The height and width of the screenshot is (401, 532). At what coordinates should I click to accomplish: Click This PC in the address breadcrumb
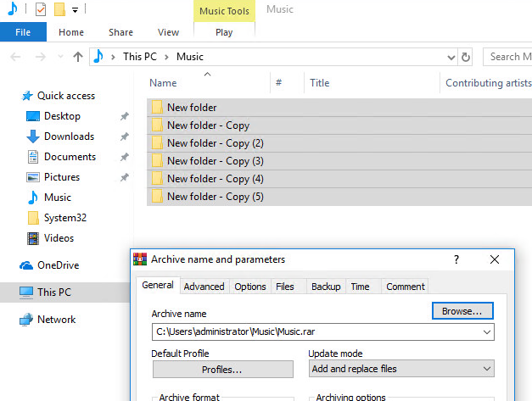click(x=140, y=57)
